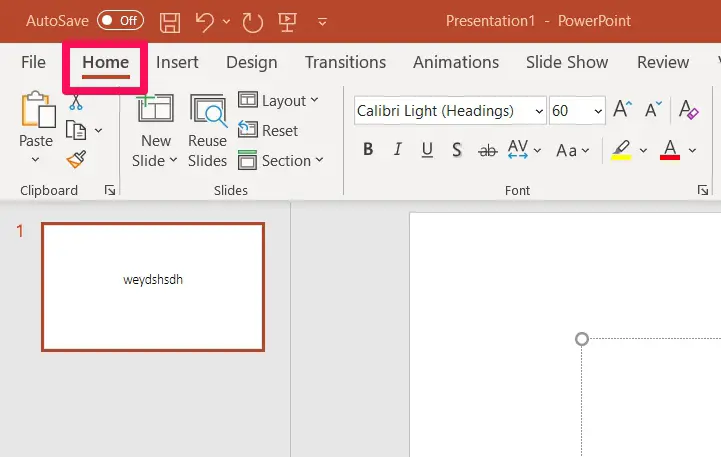
Task: Open the Font dialog launcher
Action: pos(703,190)
